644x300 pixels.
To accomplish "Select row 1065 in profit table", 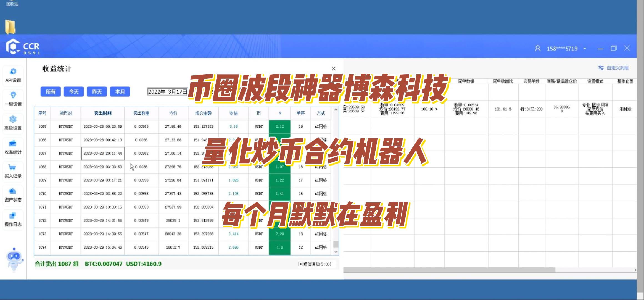I will tap(182, 127).
